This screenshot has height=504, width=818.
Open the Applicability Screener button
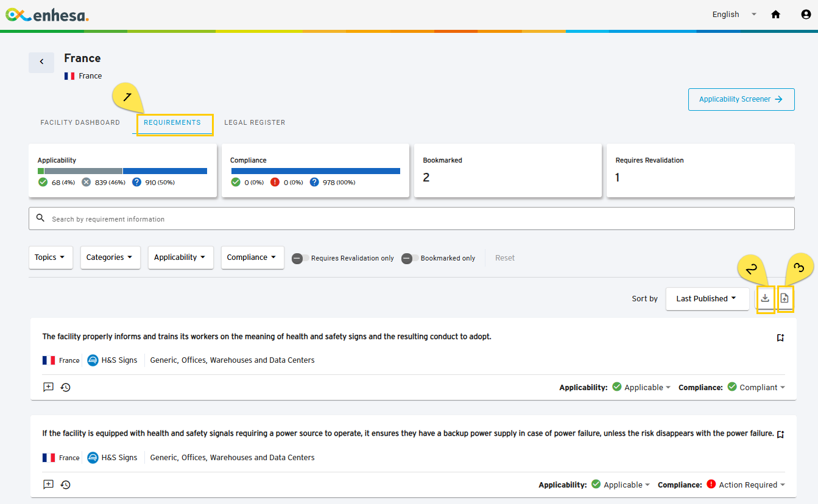click(x=741, y=99)
